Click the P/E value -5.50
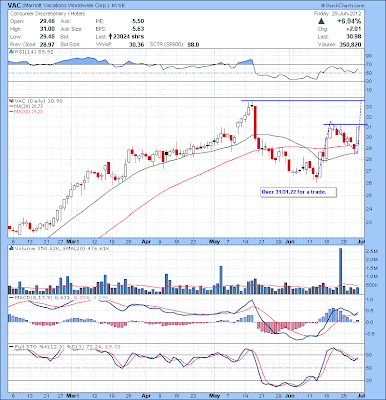386x400 pixels. pyautogui.click(x=137, y=21)
